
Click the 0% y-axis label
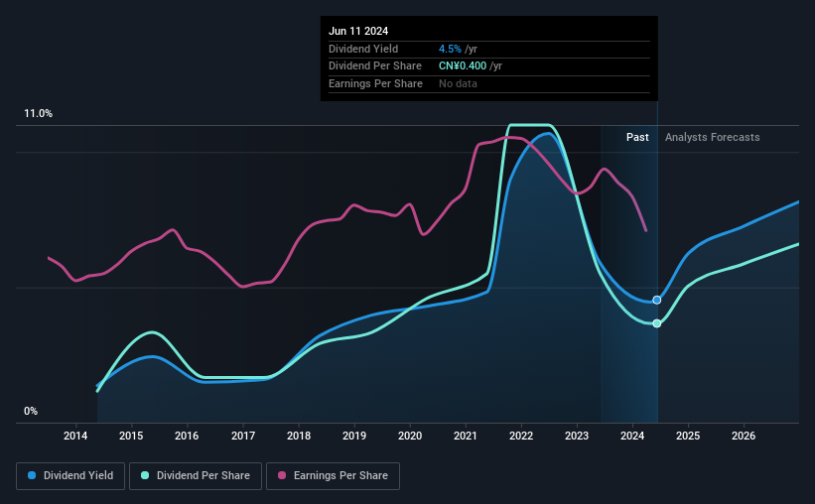pyautogui.click(x=31, y=411)
